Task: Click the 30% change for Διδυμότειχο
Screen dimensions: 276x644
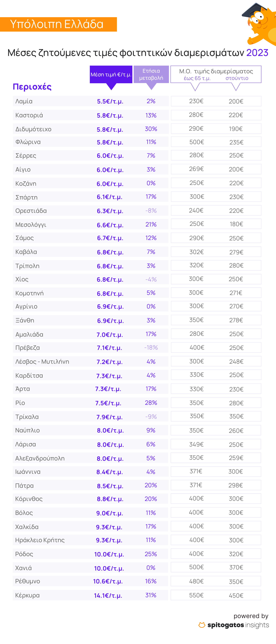Action: pyautogui.click(x=151, y=129)
